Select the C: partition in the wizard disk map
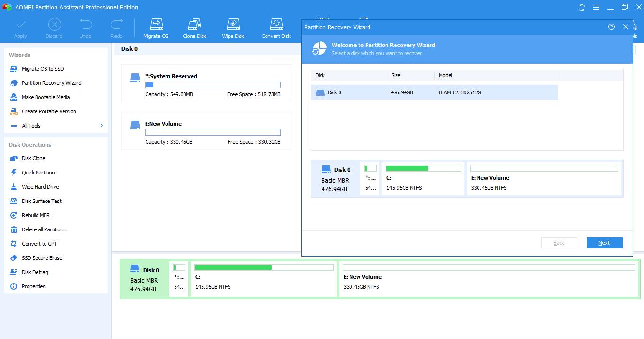This screenshot has width=644, height=339. tap(423, 178)
